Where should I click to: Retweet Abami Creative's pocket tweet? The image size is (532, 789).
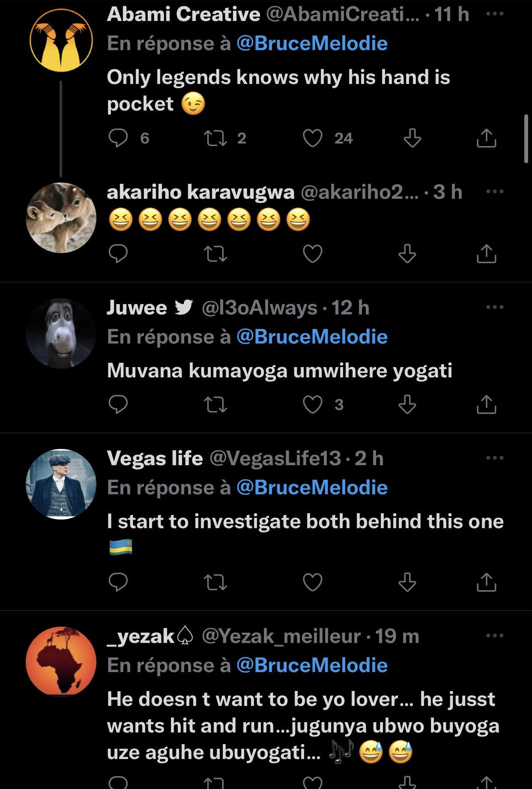point(215,138)
